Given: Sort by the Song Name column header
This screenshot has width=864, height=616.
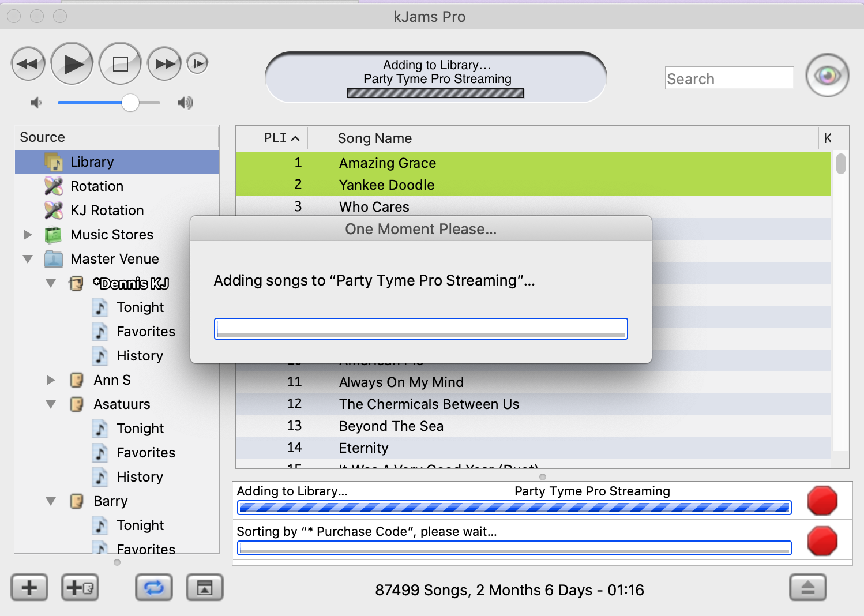Looking at the screenshot, I should (375, 138).
